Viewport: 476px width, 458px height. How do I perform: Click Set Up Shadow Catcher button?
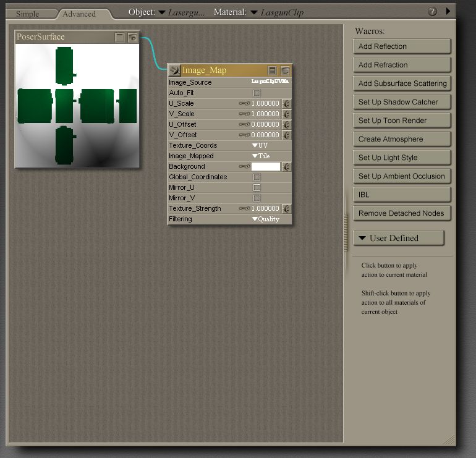[x=402, y=102]
